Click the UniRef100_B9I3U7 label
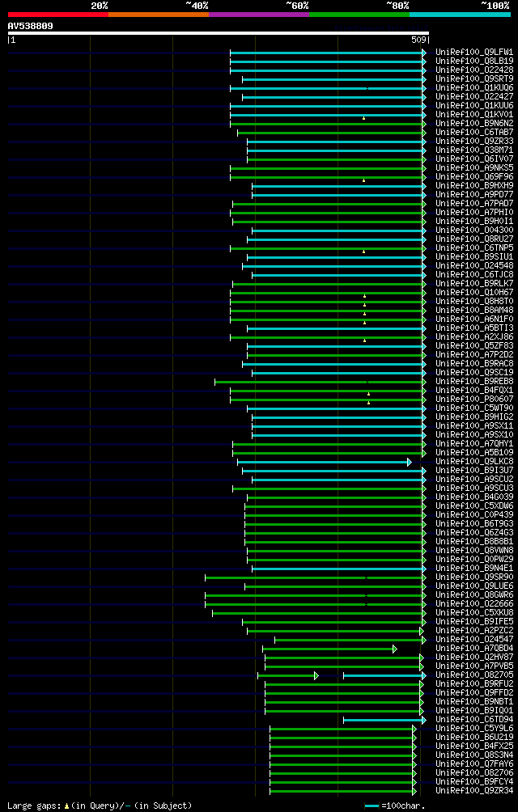Screen dimensions: 518x812 (x=474, y=470)
